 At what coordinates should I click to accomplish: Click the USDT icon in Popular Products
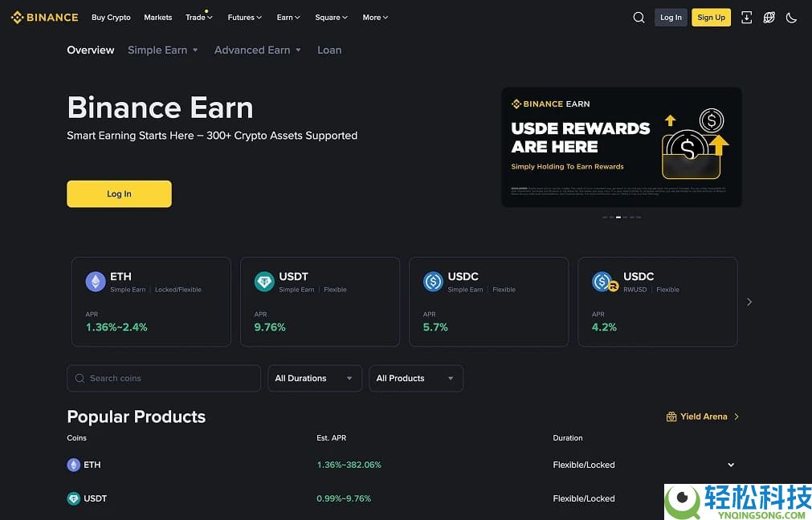[74, 498]
